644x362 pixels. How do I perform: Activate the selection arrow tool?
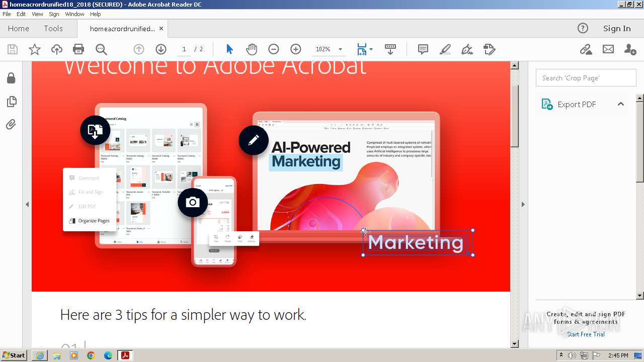tap(230, 49)
